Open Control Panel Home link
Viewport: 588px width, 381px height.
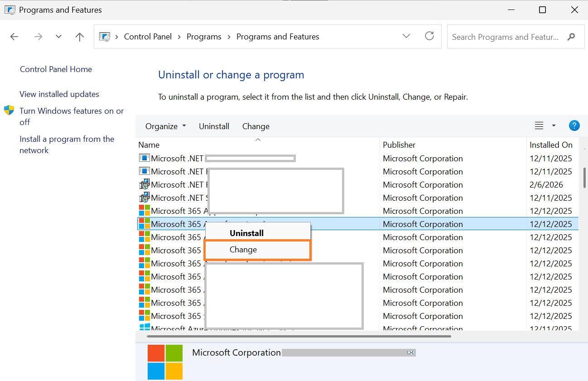56,69
